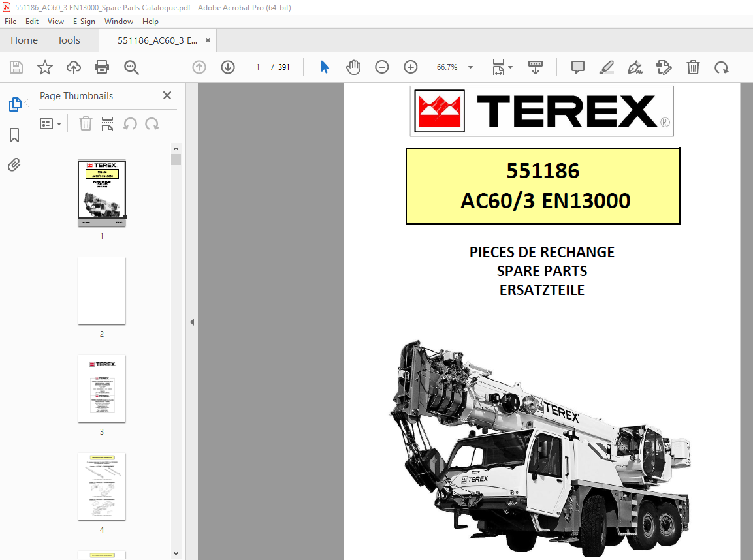Viewport: 753px width, 560px height.
Task: Add file to starred with star icon
Action: tap(44, 67)
